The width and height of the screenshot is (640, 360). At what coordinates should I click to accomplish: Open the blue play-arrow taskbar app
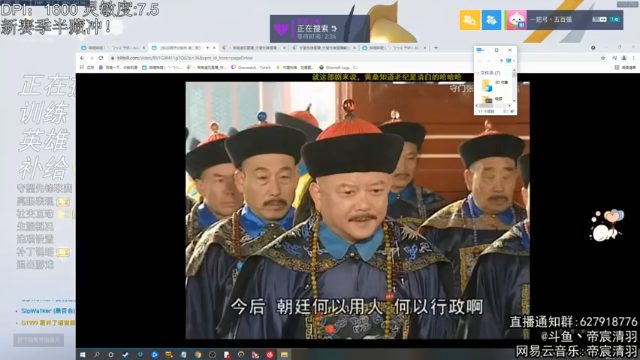[x=154, y=355]
